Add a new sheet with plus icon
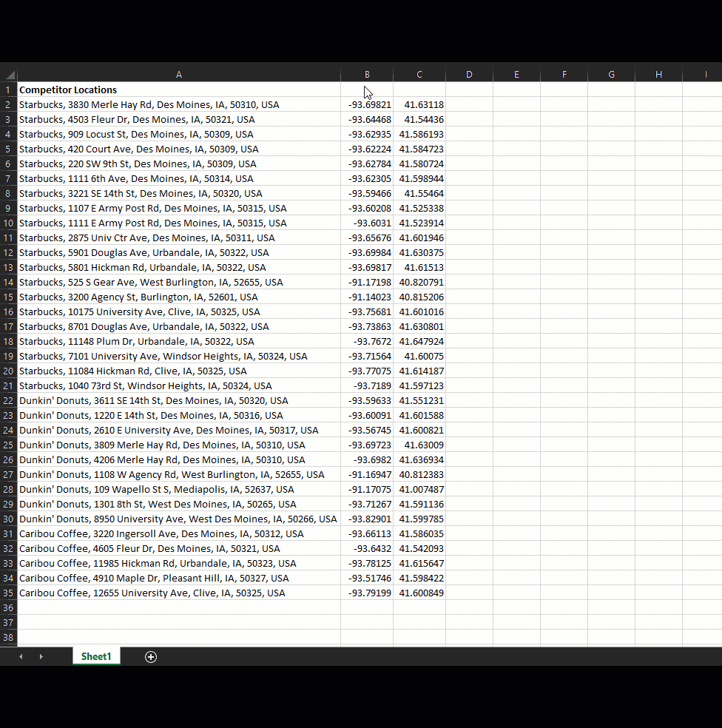The image size is (722, 728). (x=151, y=656)
